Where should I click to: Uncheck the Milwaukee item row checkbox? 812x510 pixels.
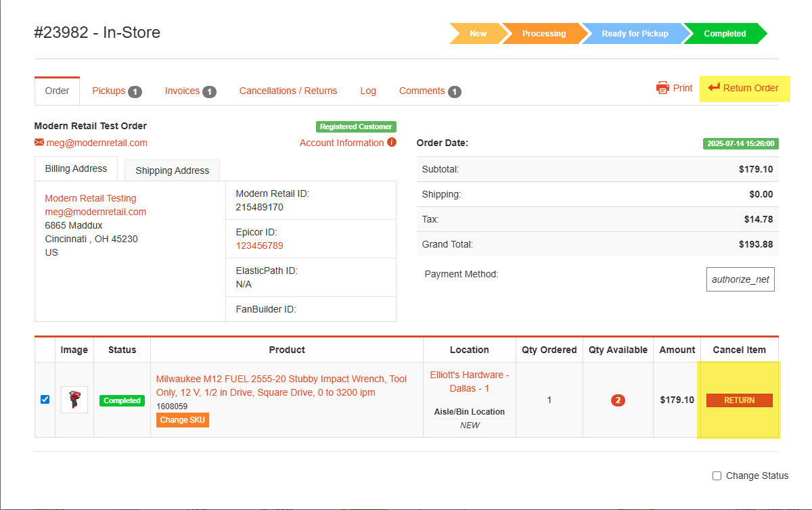point(45,400)
